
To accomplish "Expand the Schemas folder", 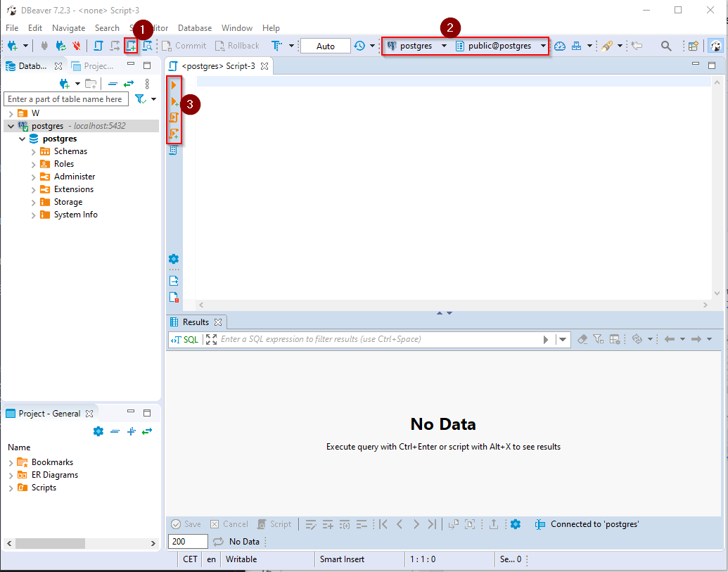I will 34,151.
